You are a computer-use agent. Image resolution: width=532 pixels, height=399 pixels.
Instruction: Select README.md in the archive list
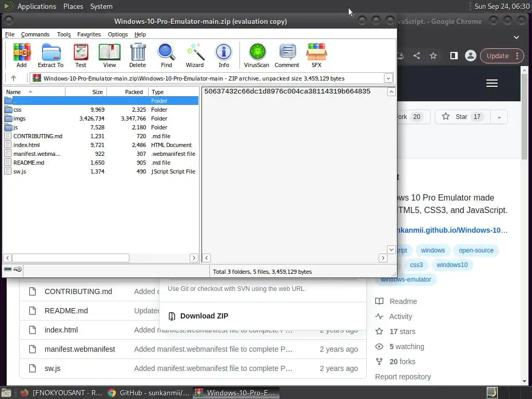click(101, 163)
